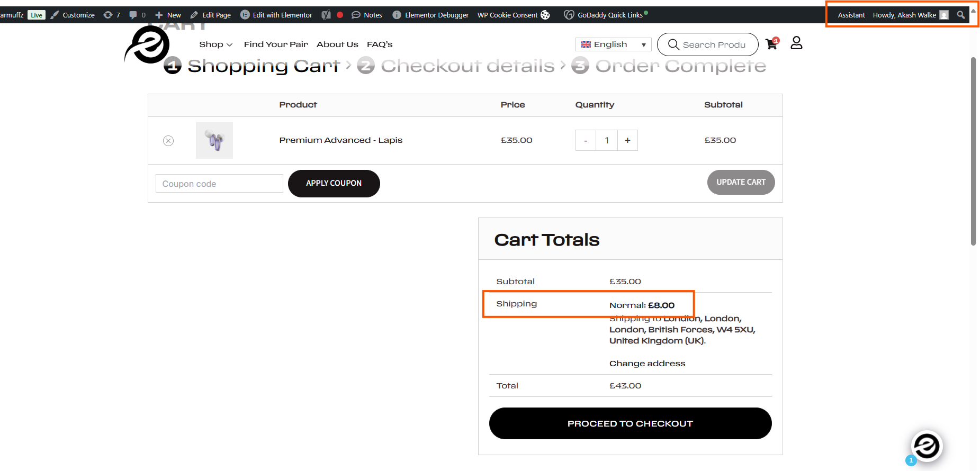Expand the New content admin menu
The height and width of the screenshot is (471, 980).
tap(168, 15)
